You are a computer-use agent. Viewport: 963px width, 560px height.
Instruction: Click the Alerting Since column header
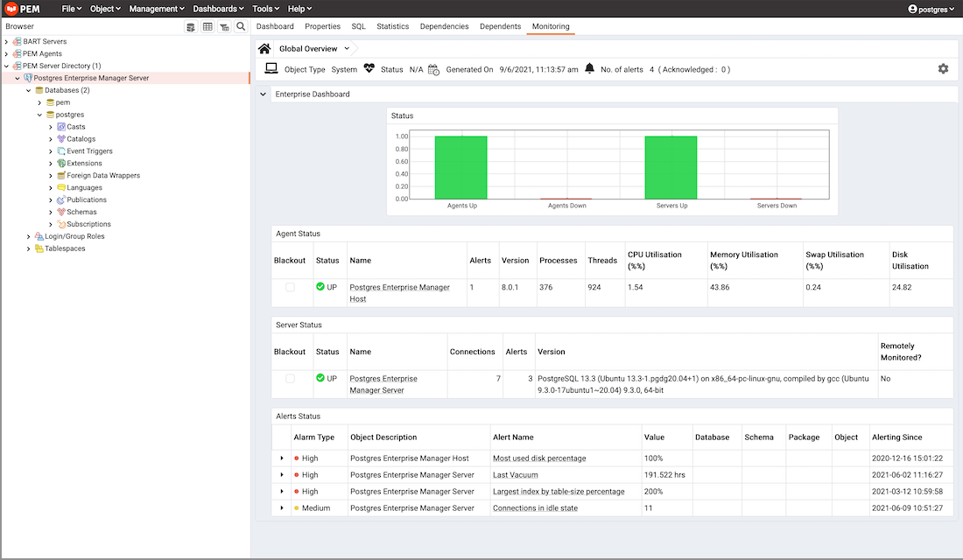[x=896, y=437]
